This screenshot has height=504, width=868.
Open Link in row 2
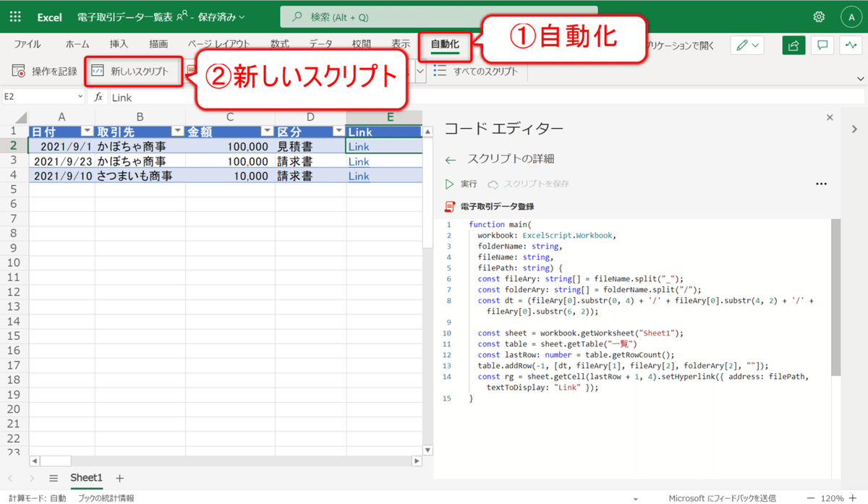point(359,147)
